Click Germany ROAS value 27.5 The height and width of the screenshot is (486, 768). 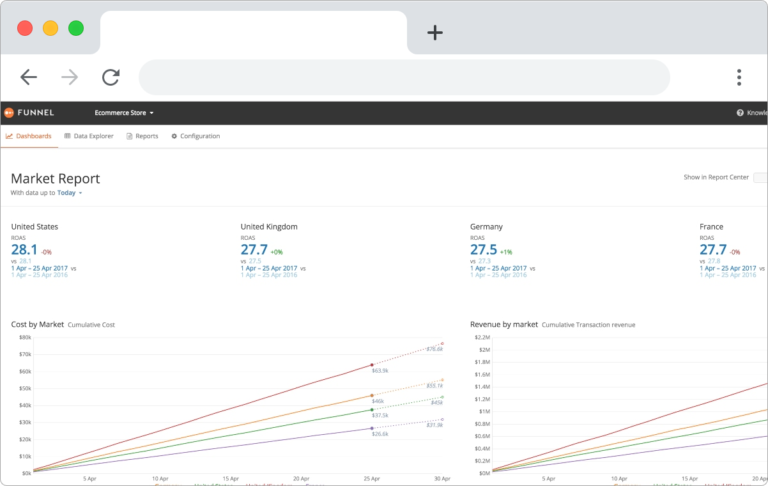483,250
